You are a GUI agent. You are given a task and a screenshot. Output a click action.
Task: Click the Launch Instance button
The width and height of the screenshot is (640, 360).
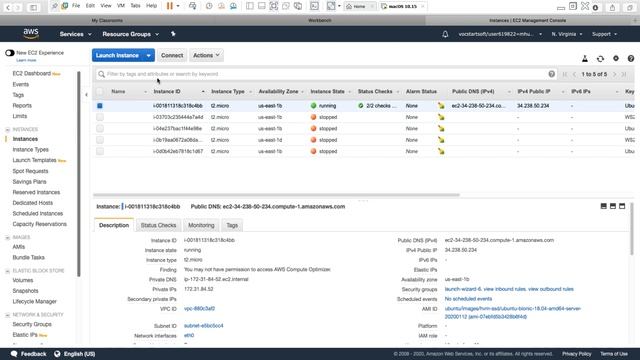118,56
